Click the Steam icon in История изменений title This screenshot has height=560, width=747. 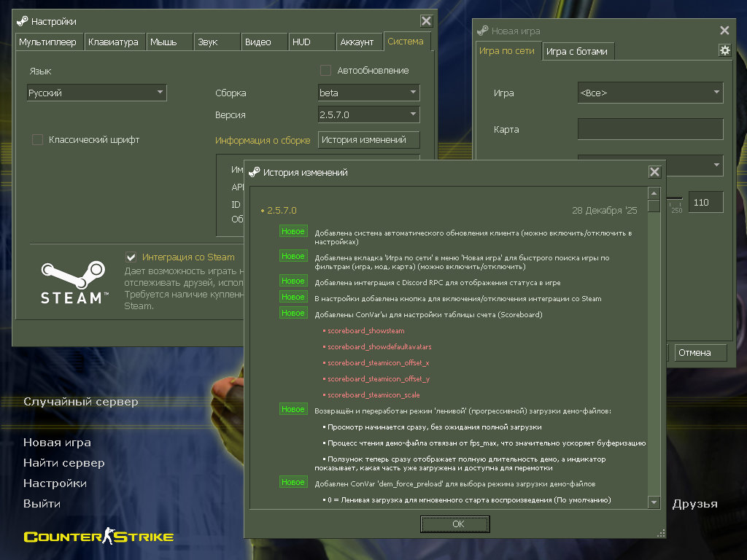coord(255,172)
